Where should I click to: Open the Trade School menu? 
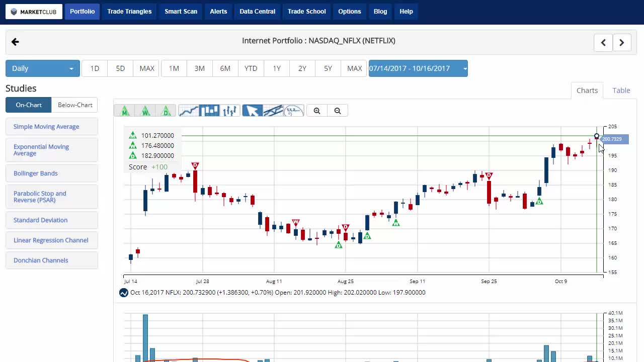click(x=307, y=12)
